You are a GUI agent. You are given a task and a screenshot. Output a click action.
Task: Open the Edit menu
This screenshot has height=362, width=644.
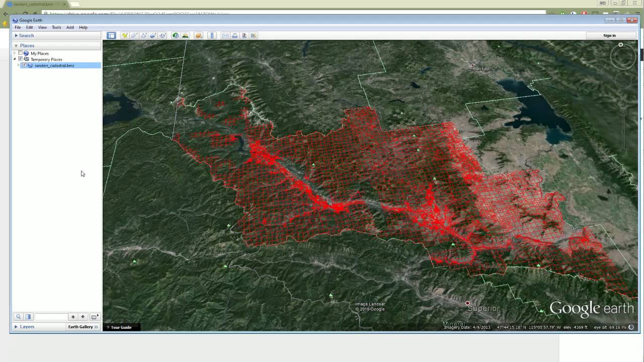click(30, 27)
